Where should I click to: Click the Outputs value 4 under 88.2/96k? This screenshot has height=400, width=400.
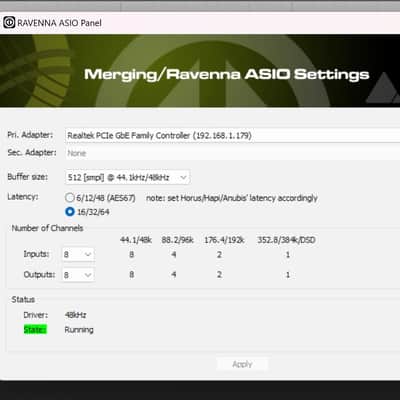coord(174,275)
